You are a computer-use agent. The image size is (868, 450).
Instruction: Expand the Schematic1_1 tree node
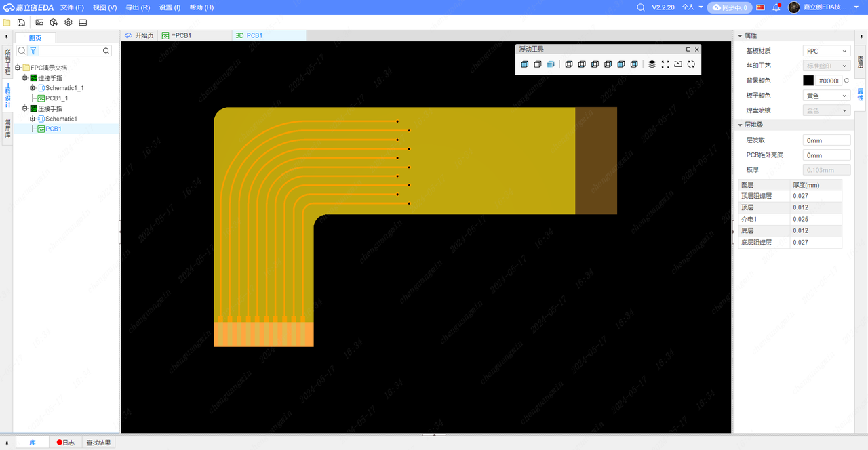tap(32, 88)
